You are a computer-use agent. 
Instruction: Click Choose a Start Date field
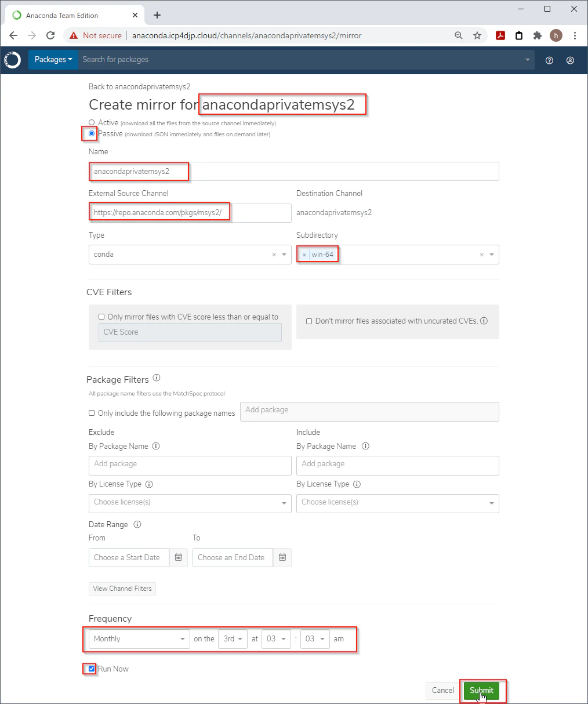(129, 557)
